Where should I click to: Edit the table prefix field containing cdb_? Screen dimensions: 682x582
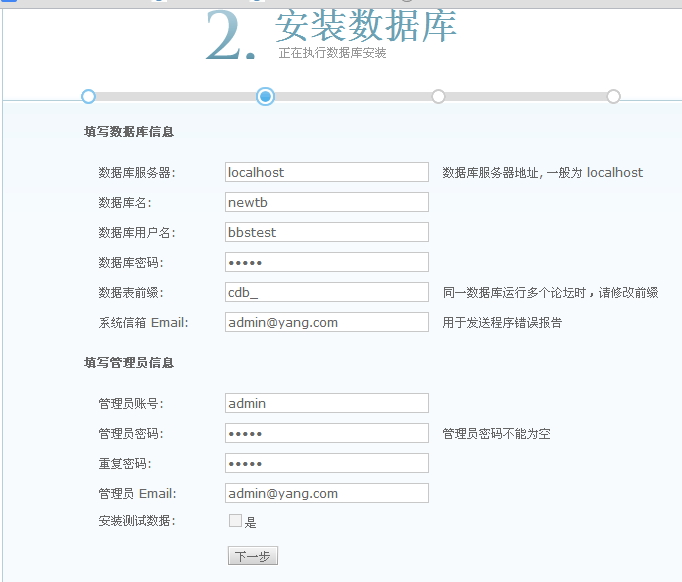[327, 292]
